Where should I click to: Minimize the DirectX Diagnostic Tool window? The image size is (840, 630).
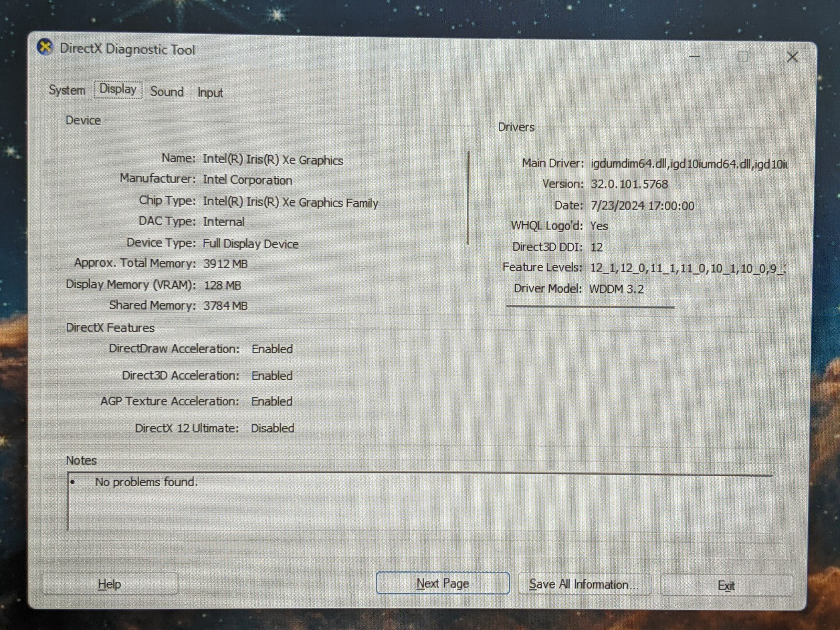tap(694, 56)
